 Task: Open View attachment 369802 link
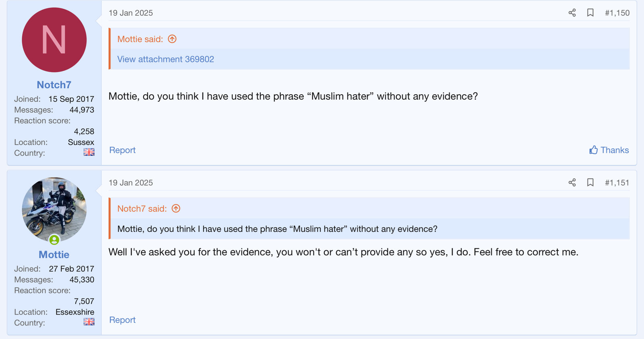tap(165, 59)
